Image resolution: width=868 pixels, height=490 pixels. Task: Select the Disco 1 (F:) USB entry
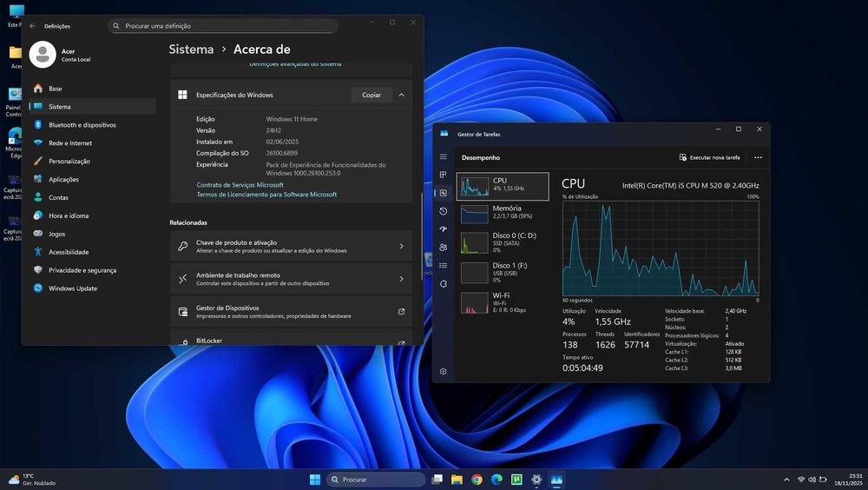[503, 272]
